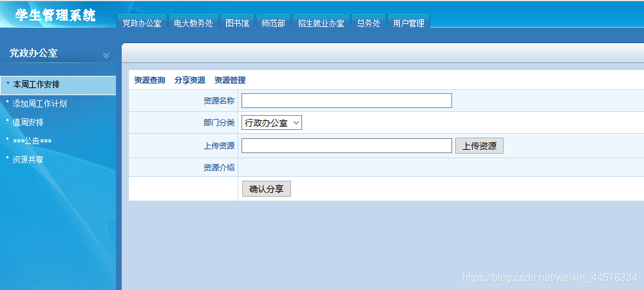Click the 上传资源 button
This screenshot has height=290, width=644.
(479, 146)
